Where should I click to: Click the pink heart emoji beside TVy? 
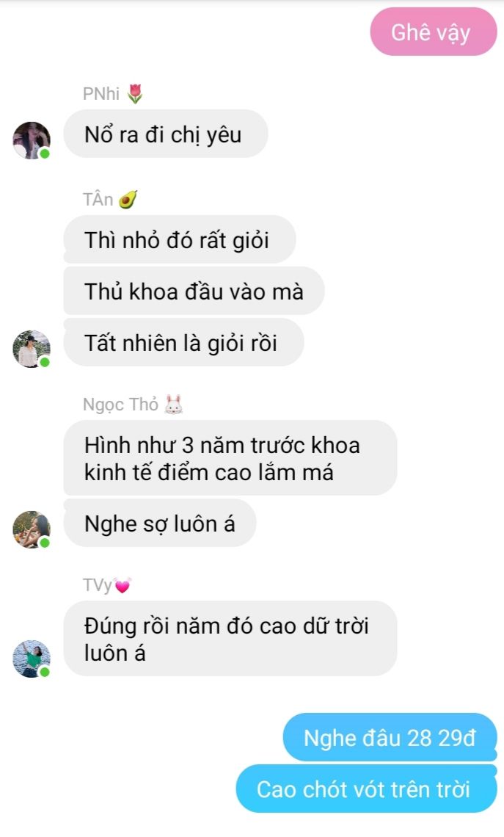[123, 586]
